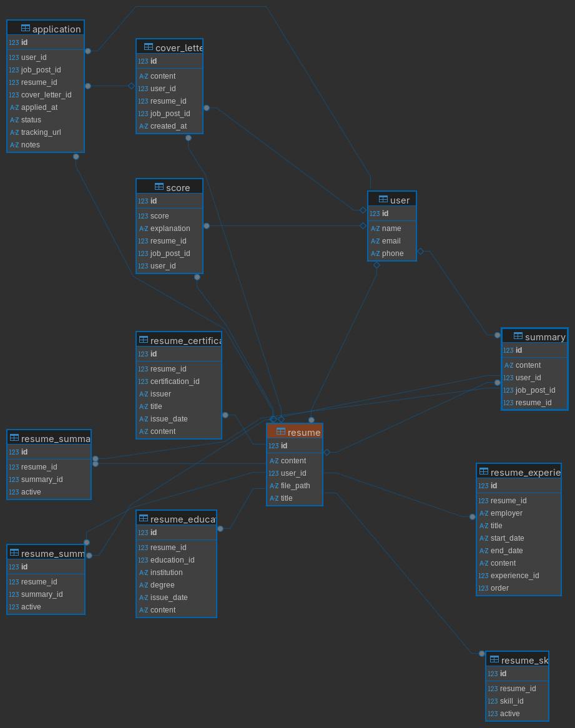Click the table icon of the cover_letter entity
The height and width of the screenshot is (728, 575).
click(x=149, y=47)
